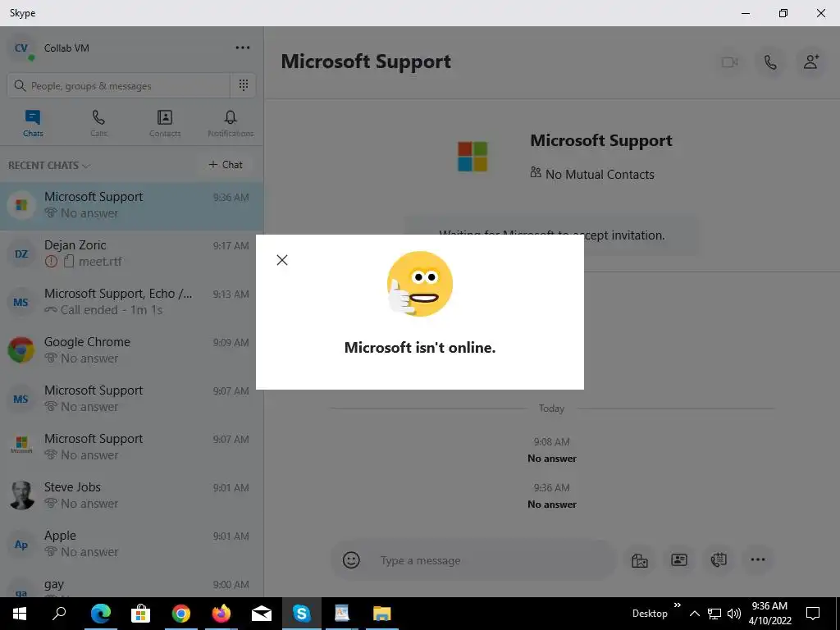Open the emoji picker
The width and height of the screenshot is (840, 630).
coord(351,559)
